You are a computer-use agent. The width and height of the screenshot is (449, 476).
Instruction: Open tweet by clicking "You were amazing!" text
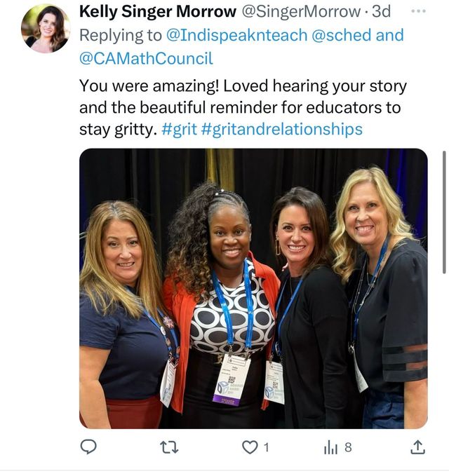coord(149,86)
